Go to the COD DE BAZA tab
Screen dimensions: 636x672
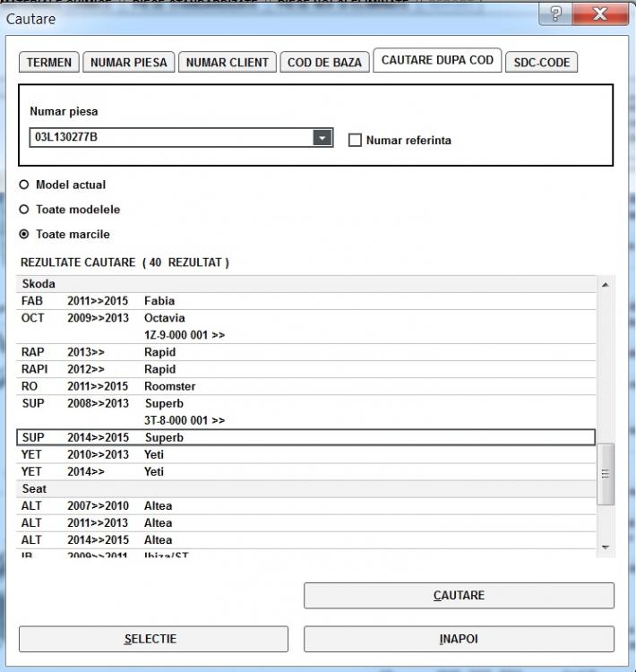[x=324, y=63]
